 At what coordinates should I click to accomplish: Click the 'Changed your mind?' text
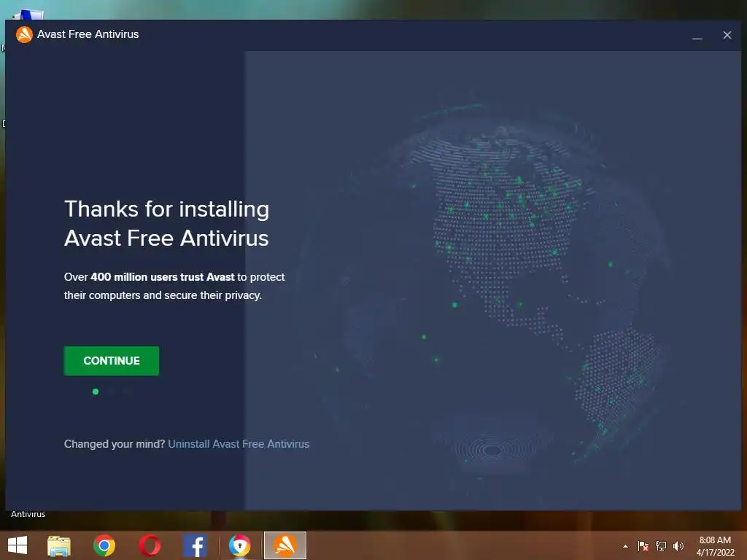115,444
